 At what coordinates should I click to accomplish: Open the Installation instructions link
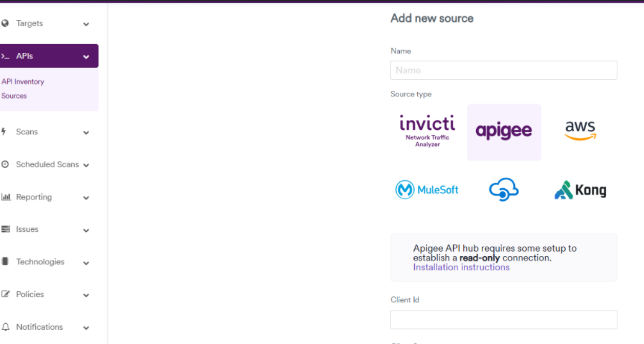[460, 267]
